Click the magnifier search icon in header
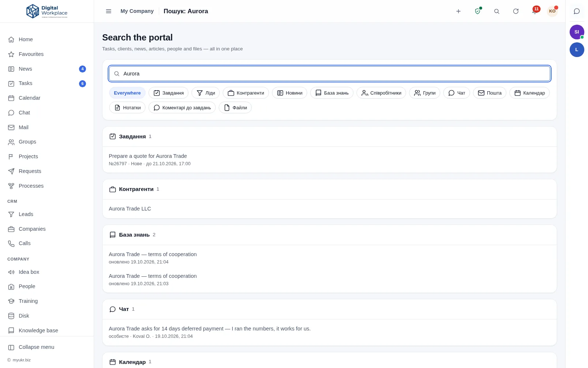588x368 pixels. click(496, 11)
